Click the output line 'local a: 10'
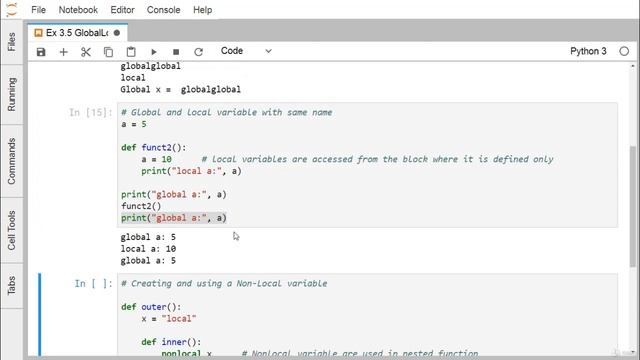Screen dimensions: 640x360 pyautogui.click(x=148, y=249)
